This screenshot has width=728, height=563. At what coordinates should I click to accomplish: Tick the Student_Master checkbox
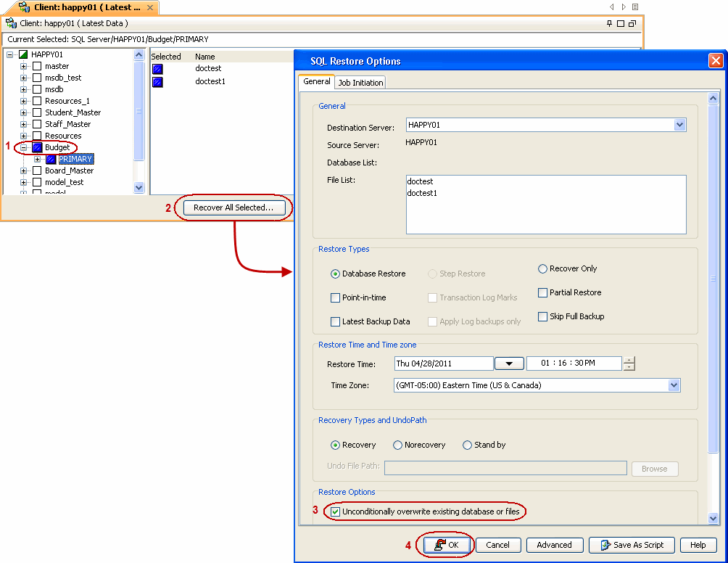(37, 112)
